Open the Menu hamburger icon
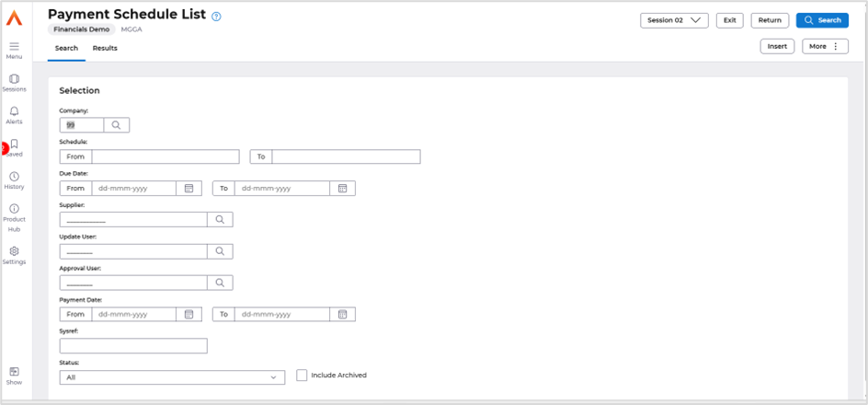The image size is (868, 405). coord(14,46)
